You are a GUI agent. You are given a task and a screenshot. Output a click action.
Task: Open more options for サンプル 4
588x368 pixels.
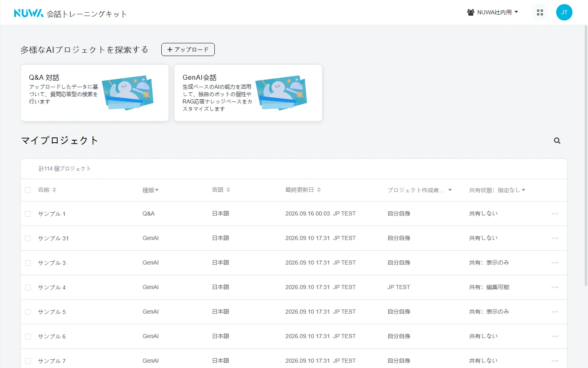tap(555, 287)
